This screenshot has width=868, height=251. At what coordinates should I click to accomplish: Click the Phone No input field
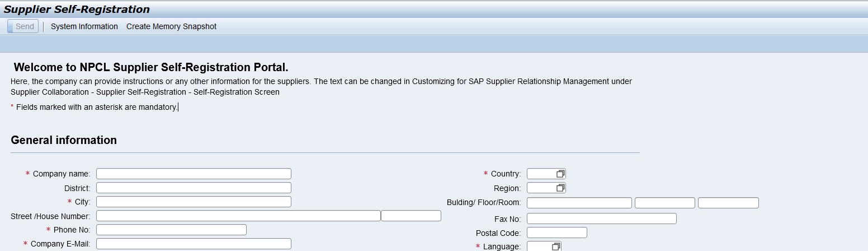(x=171, y=230)
